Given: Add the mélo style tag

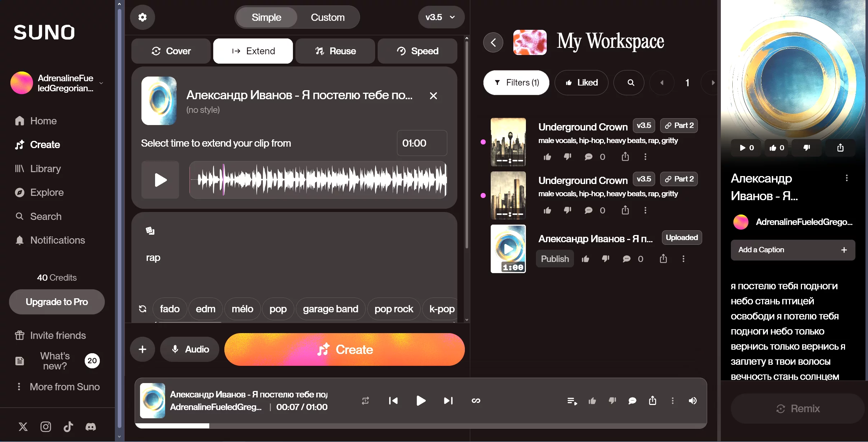Looking at the screenshot, I should click(x=242, y=309).
